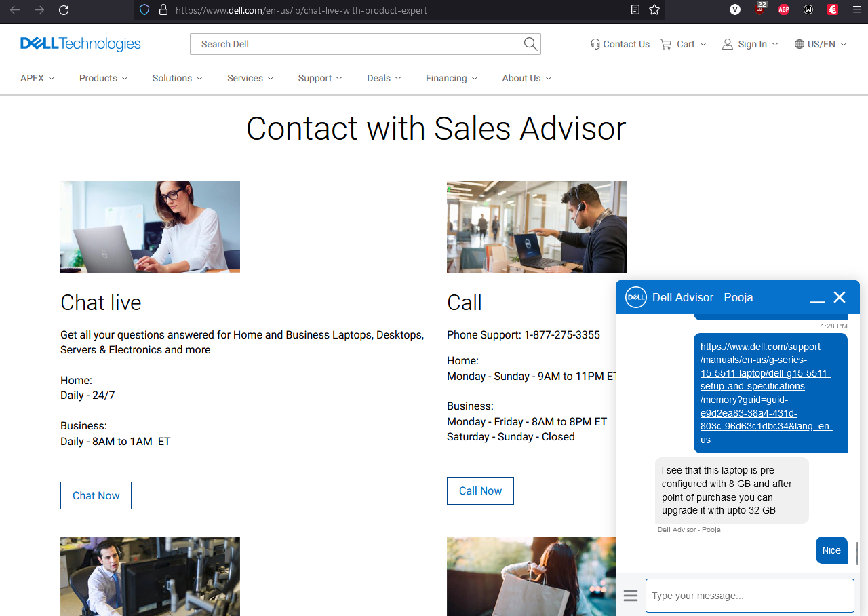This screenshot has height=616, width=868.
Task: Close the Dell Advisor chat window
Action: (840, 297)
